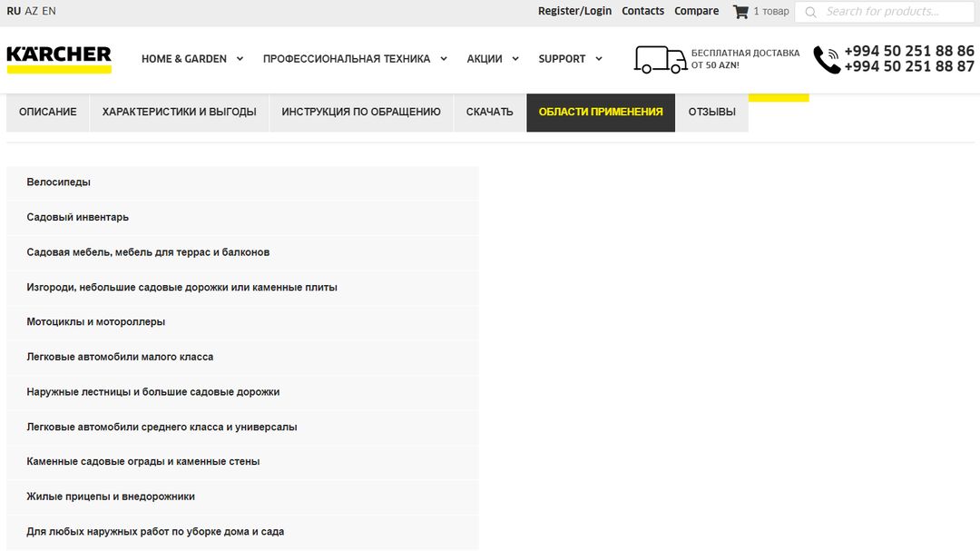
Task: Select Области применения tab
Action: pyautogui.click(x=601, y=112)
